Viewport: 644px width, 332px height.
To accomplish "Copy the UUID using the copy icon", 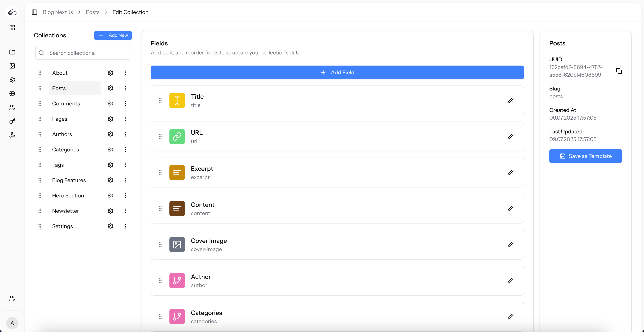I will (x=619, y=71).
